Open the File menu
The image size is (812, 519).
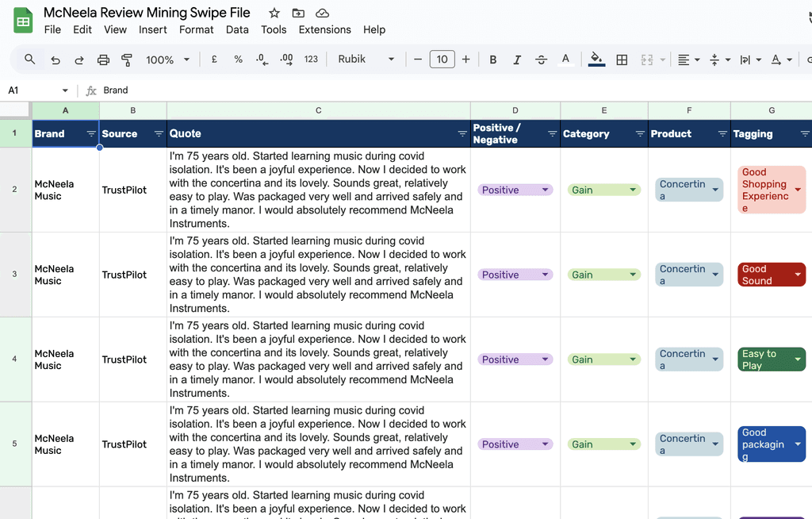(52, 29)
